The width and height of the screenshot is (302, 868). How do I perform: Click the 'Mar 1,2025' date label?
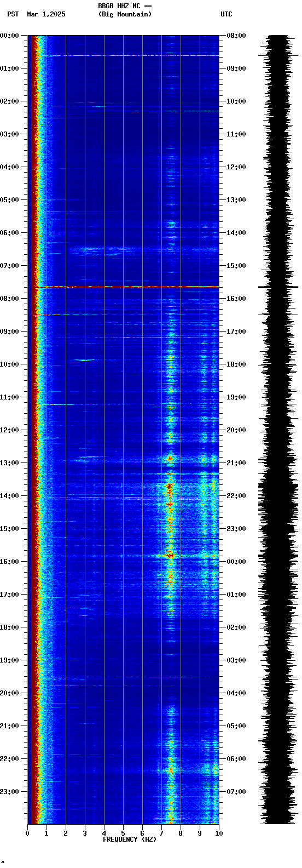point(46,14)
